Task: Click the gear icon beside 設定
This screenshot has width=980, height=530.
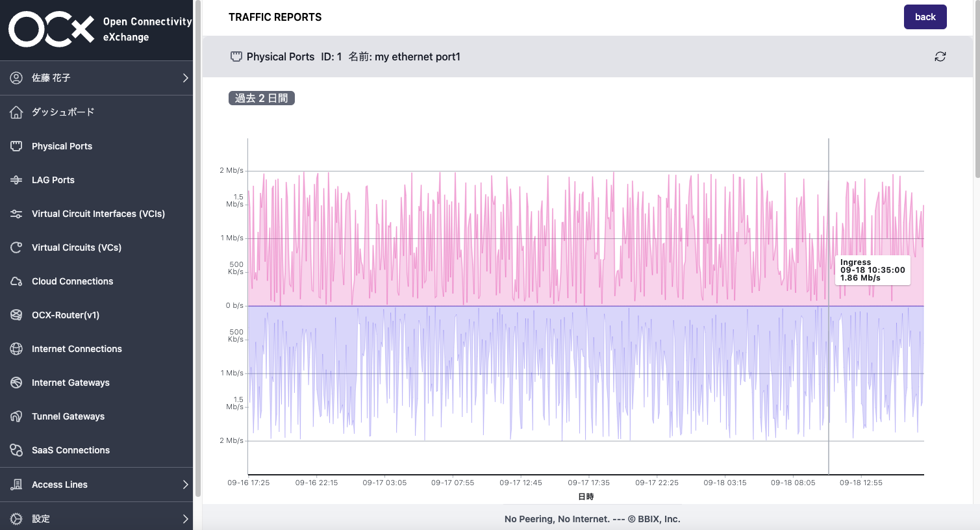Action: (16, 519)
